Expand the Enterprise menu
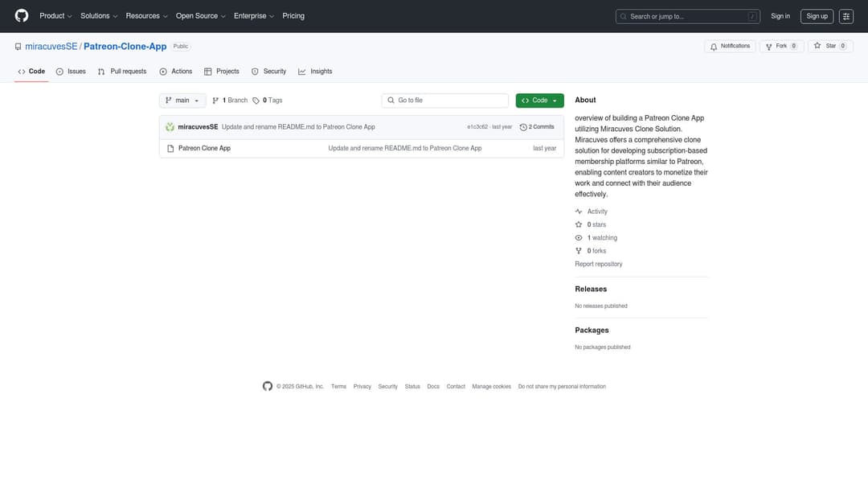 tap(253, 16)
